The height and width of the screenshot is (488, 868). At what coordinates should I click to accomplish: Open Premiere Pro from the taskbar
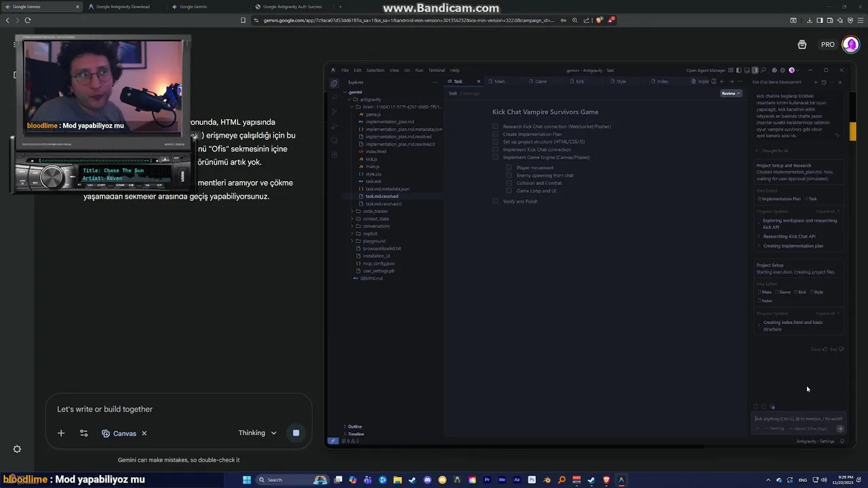pos(487,480)
